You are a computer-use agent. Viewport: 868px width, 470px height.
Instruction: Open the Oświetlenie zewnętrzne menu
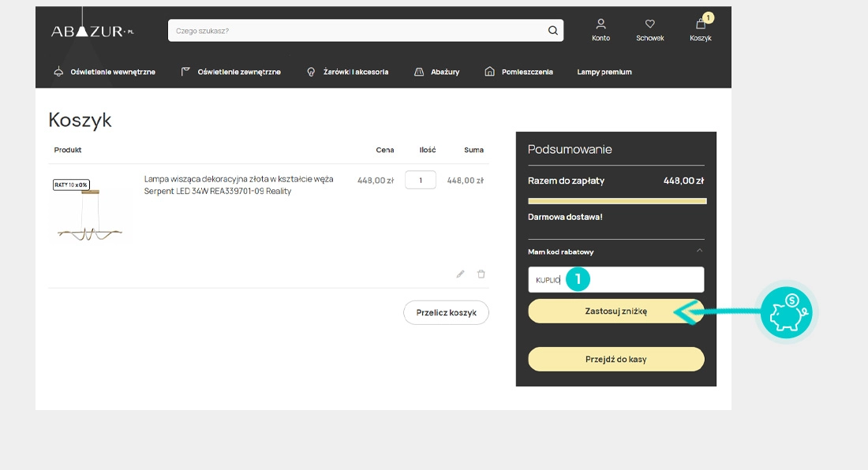point(231,72)
